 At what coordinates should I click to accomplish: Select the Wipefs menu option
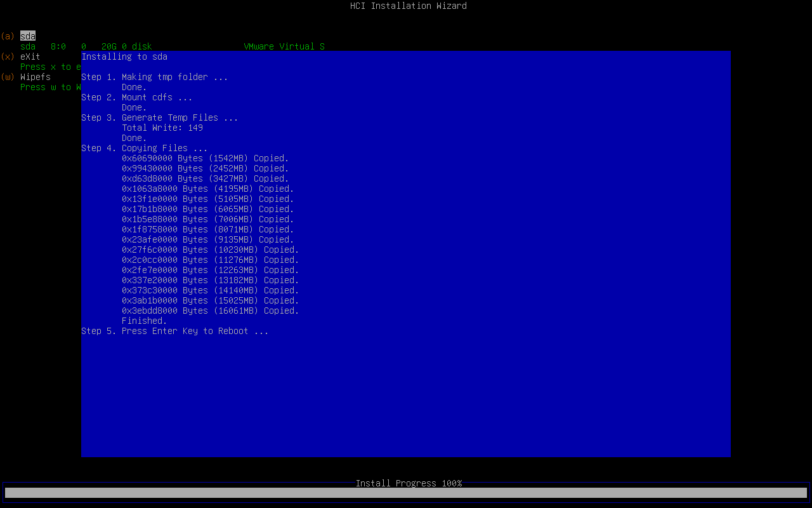pos(35,77)
